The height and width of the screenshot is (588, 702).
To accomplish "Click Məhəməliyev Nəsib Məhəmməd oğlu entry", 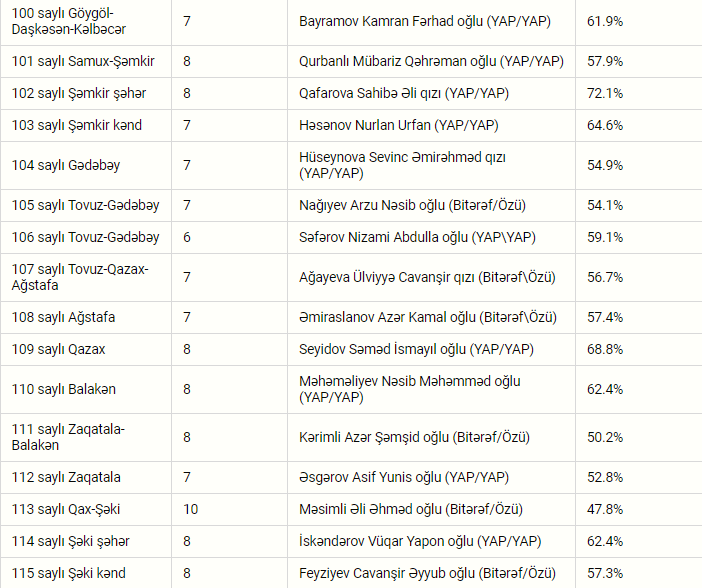I will point(410,389).
